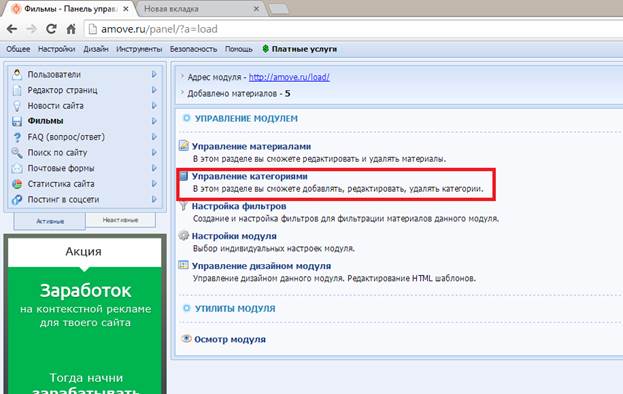Image resolution: width=623 pixels, height=394 pixels.
Task: Select the Активные modules tab
Action: pyautogui.click(x=50, y=221)
